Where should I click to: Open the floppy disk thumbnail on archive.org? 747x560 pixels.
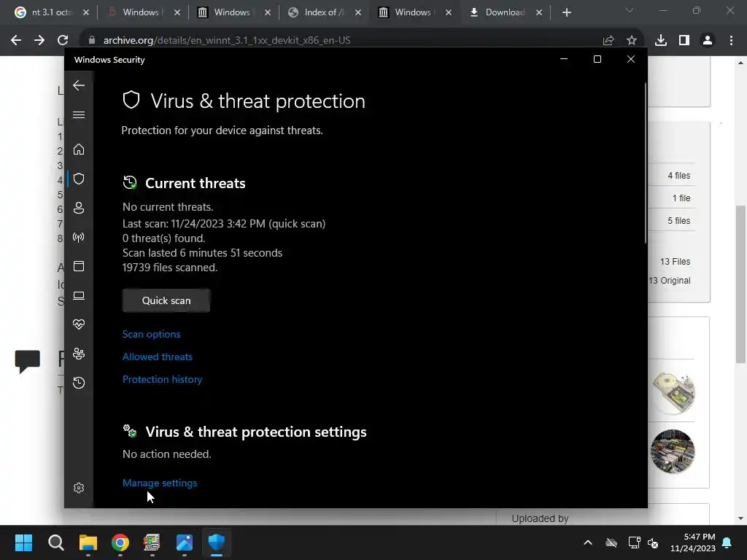(673, 393)
